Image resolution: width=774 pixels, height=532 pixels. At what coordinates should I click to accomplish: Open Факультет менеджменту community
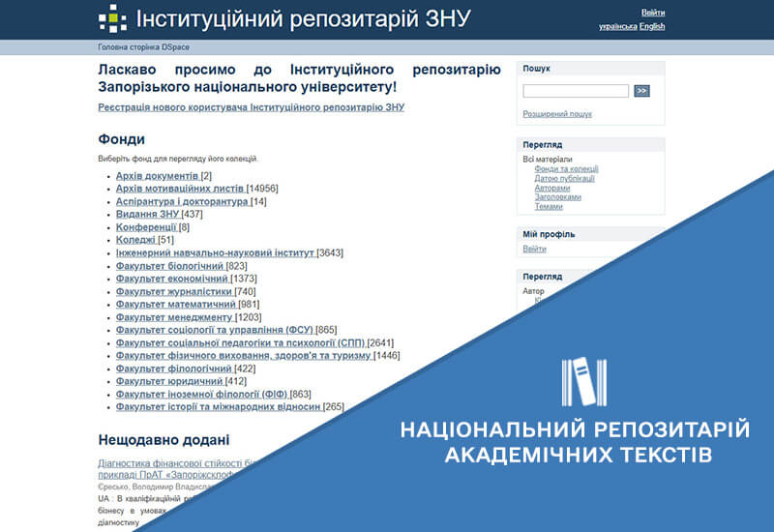[x=175, y=317]
